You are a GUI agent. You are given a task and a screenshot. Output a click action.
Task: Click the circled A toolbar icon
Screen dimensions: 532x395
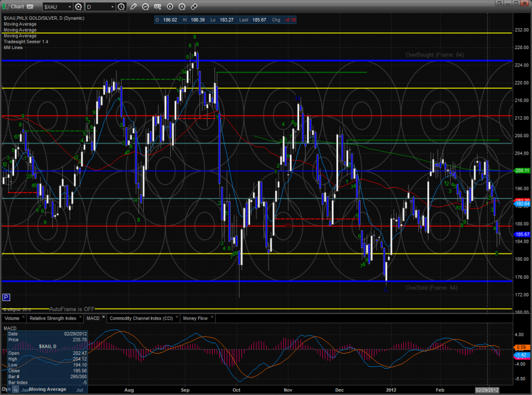click(x=182, y=7)
